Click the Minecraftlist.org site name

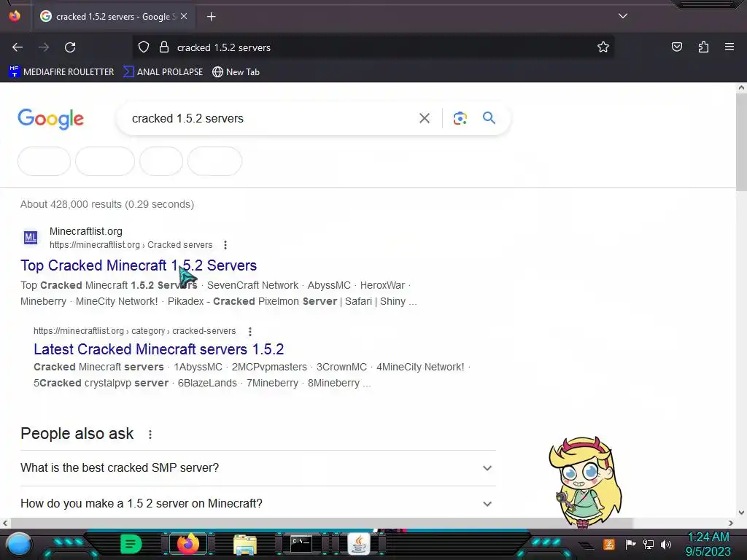[86, 231]
